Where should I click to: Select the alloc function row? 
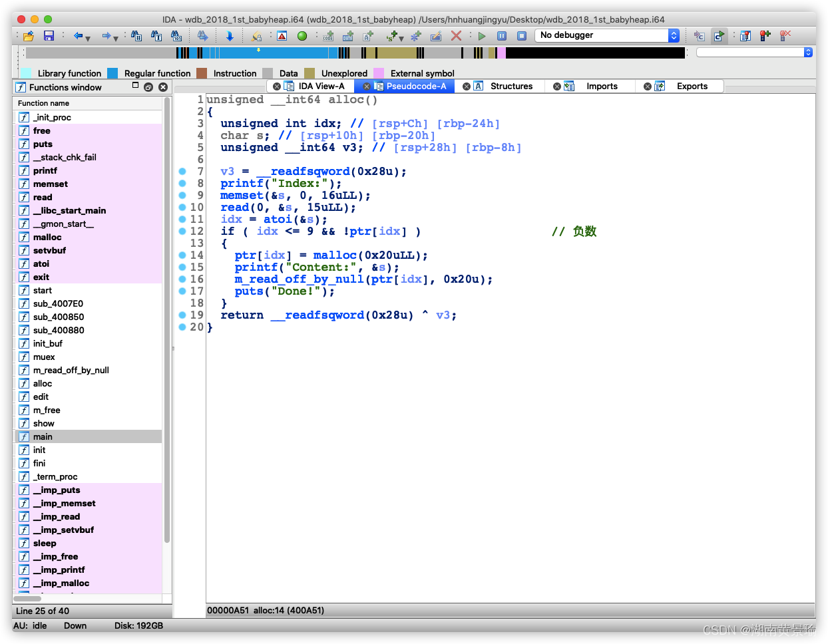89,383
